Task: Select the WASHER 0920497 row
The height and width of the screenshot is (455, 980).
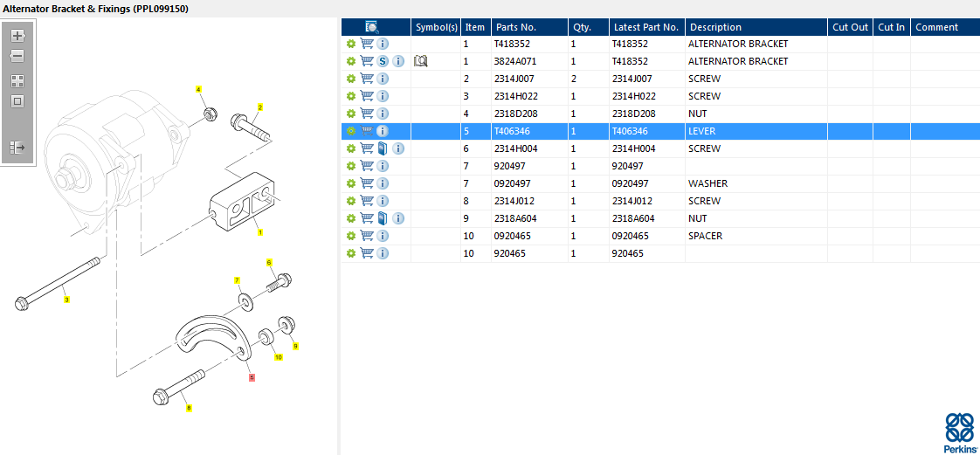Action: point(660,183)
